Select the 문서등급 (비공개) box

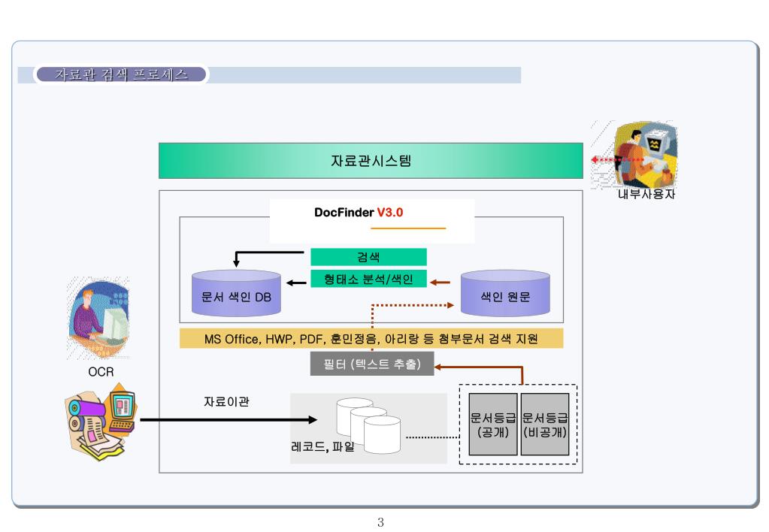pyautogui.click(x=545, y=424)
